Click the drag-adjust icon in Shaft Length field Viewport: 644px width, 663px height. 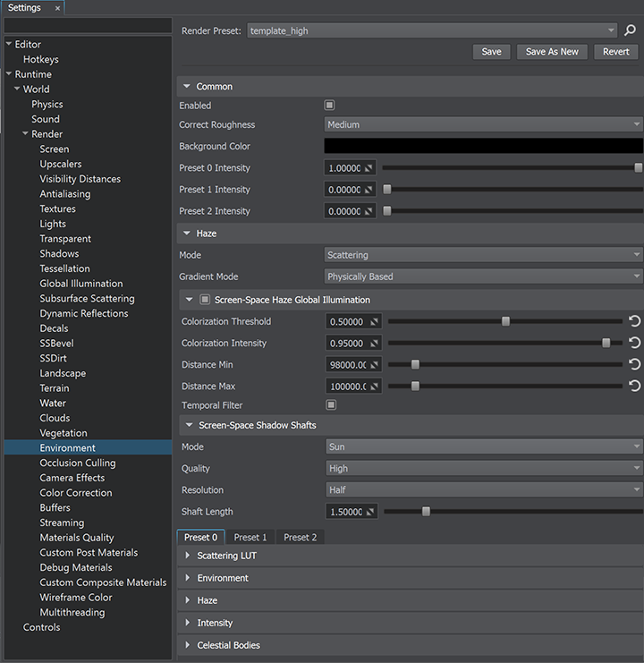coord(370,512)
